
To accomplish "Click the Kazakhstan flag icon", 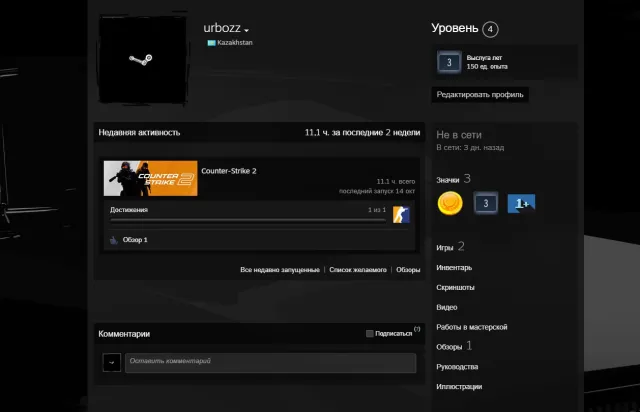I will (x=211, y=43).
